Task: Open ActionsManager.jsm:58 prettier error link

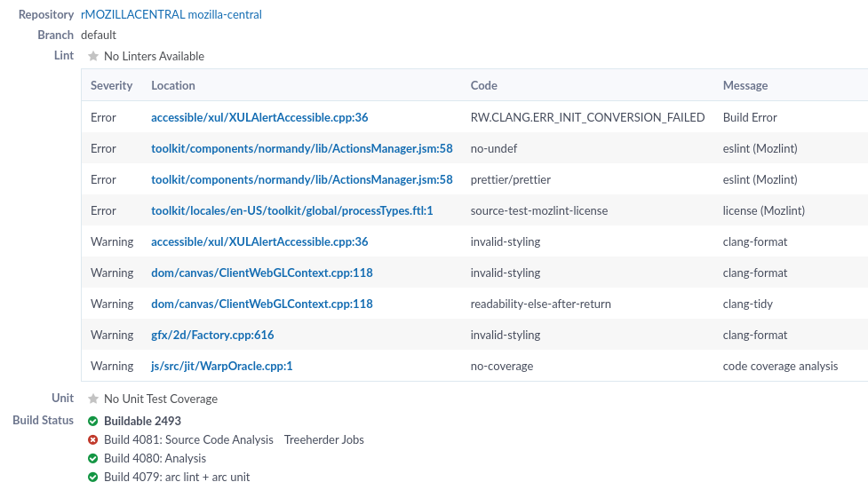Action: point(301,179)
